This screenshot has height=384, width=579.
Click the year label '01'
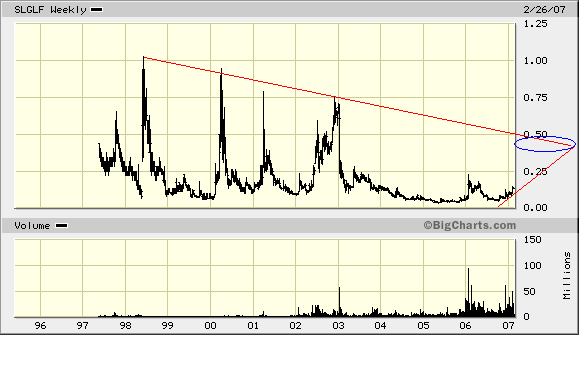pyautogui.click(x=253, y=326)
